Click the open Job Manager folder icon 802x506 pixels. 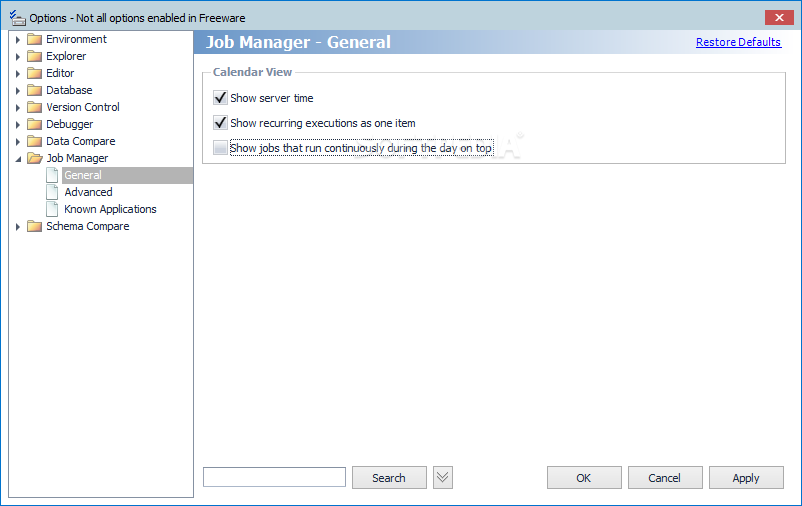pos(35,158)
